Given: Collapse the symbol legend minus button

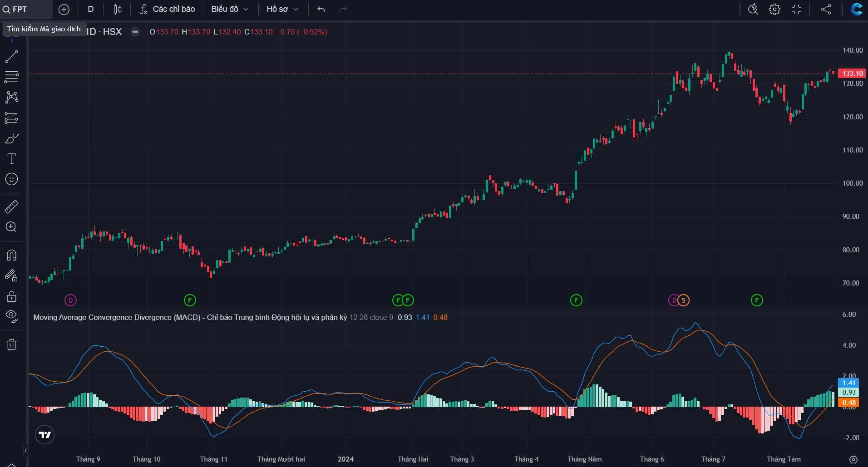Looking at the screenshot, I should click(x=135, y=32).
